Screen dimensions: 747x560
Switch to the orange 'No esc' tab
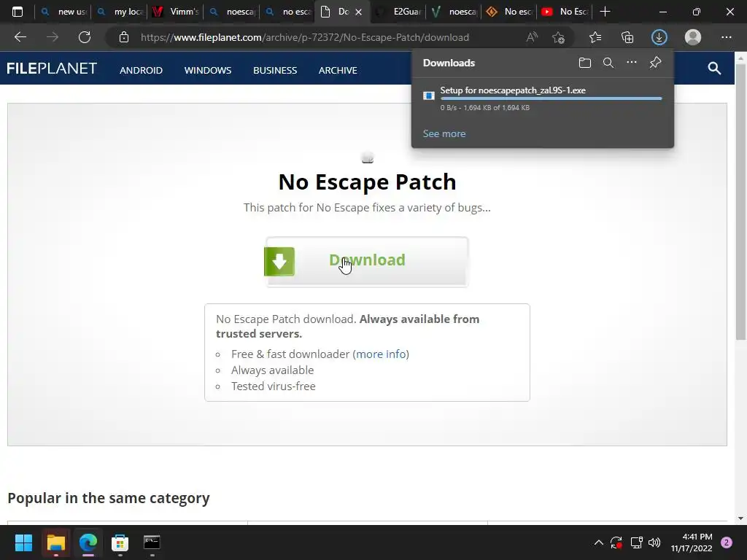tap(509, 12)
